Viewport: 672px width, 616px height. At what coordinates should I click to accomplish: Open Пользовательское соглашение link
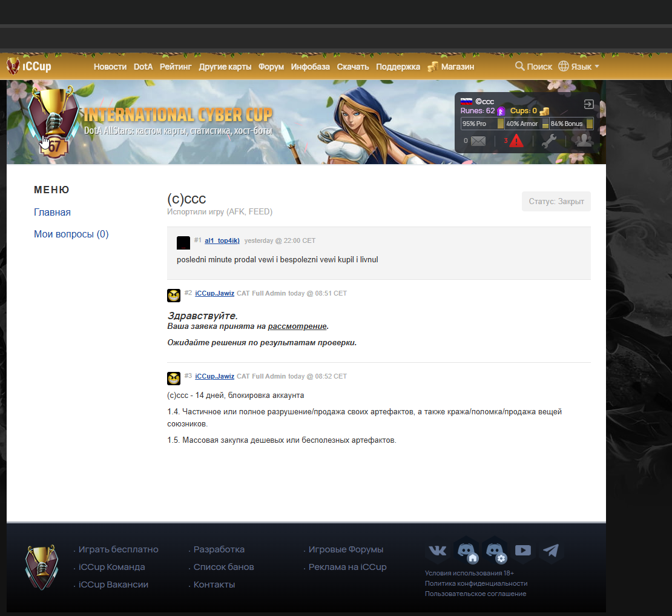pyautogui.click(x=475, y=594)
